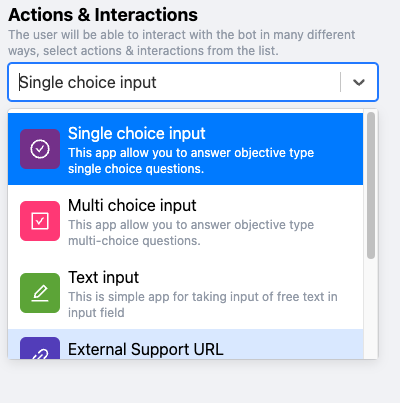The height and width of the screenshot is (403, 400).
Task: Click the dropdown list scrollbar thumb
Action: 371,185
